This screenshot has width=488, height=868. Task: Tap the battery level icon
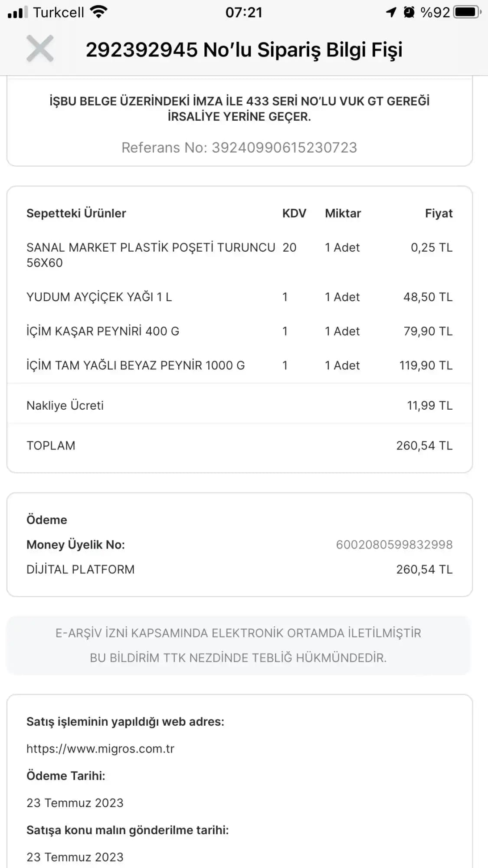[x=467, y=12]
